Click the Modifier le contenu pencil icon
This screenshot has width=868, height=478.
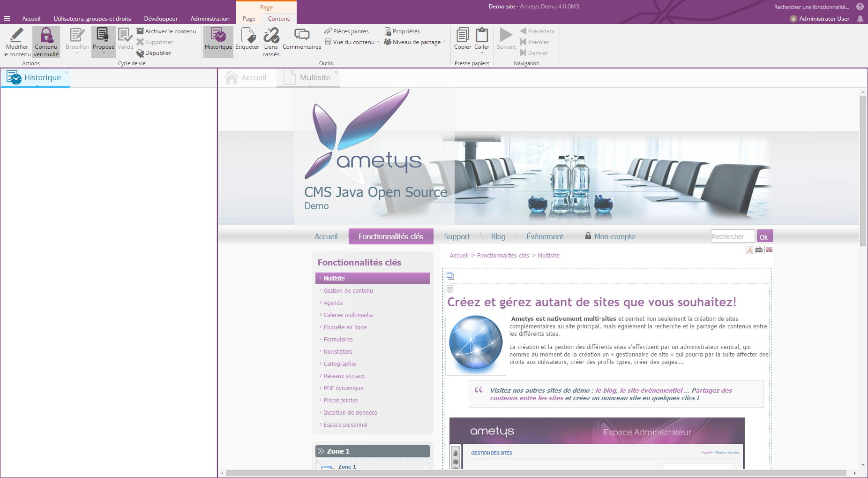[17, 35]
